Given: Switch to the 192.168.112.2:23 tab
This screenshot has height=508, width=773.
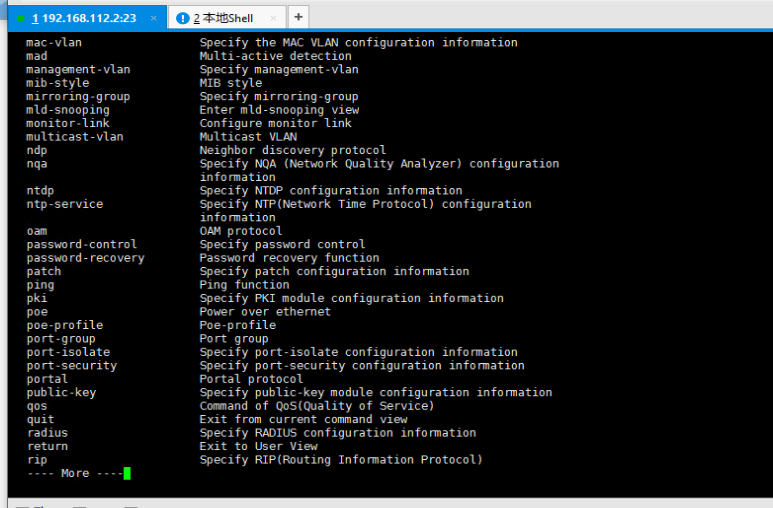Looking at the screenshot, I should pyautogui.click(x=84, y=18).
